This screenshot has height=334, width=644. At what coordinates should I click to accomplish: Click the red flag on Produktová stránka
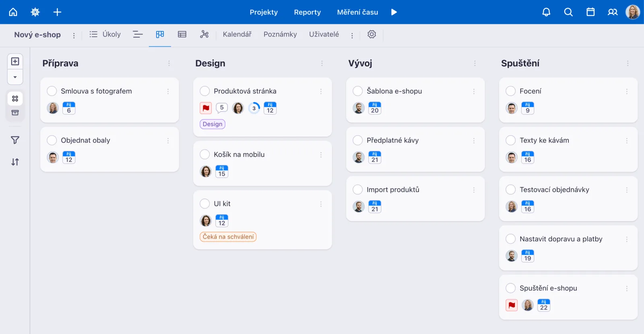(x=206, y=108)
